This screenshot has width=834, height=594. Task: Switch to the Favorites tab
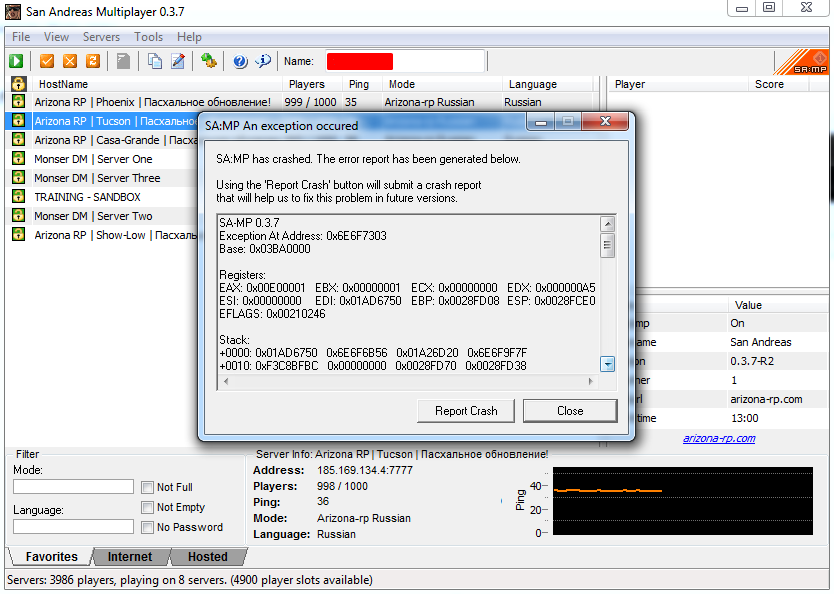pos(51,557)
